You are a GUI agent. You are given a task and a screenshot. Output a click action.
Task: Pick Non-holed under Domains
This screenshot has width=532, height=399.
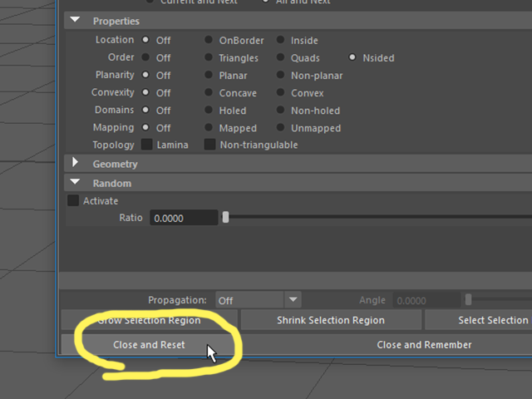[x=280, y=110]
